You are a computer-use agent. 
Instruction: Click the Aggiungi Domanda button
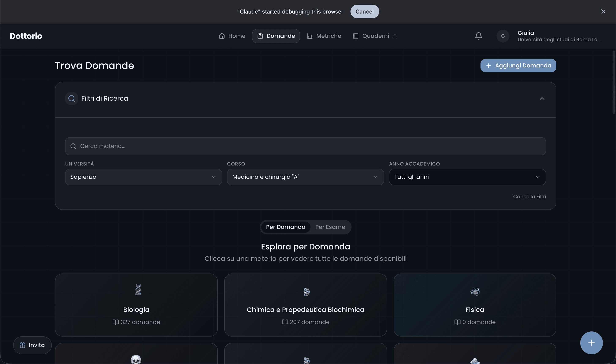pyautogui.click(x=518, y=66)
